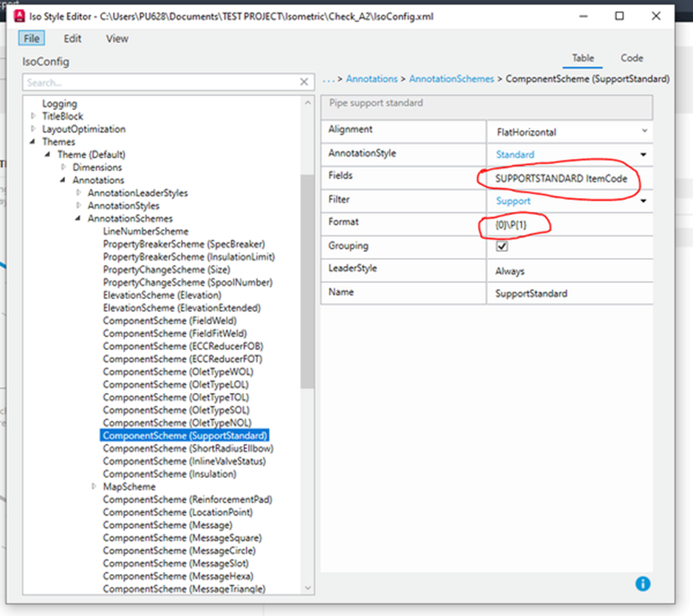Collapse the Themes tree node

[x=33, y=142]
